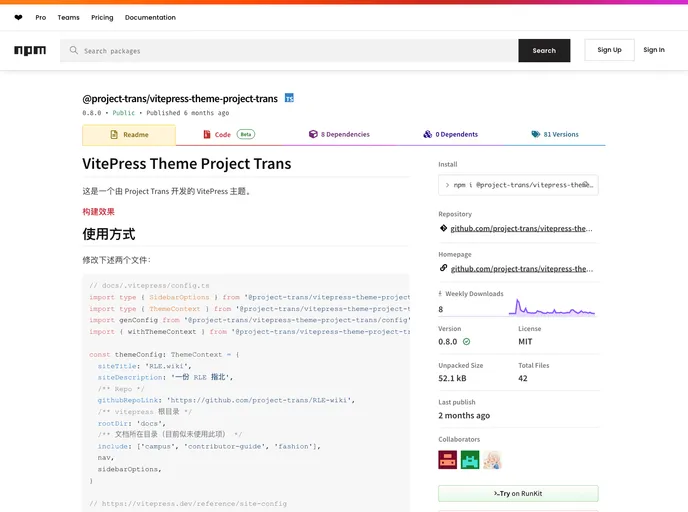Copy the install command via the copy icon
Screen dimensions: 688x512
tap(586, 185)
